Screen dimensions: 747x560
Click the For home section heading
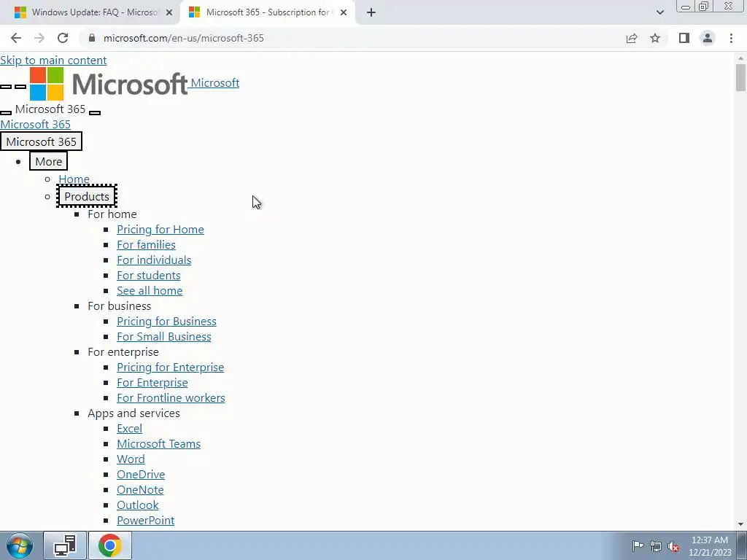tap(112, 214)
